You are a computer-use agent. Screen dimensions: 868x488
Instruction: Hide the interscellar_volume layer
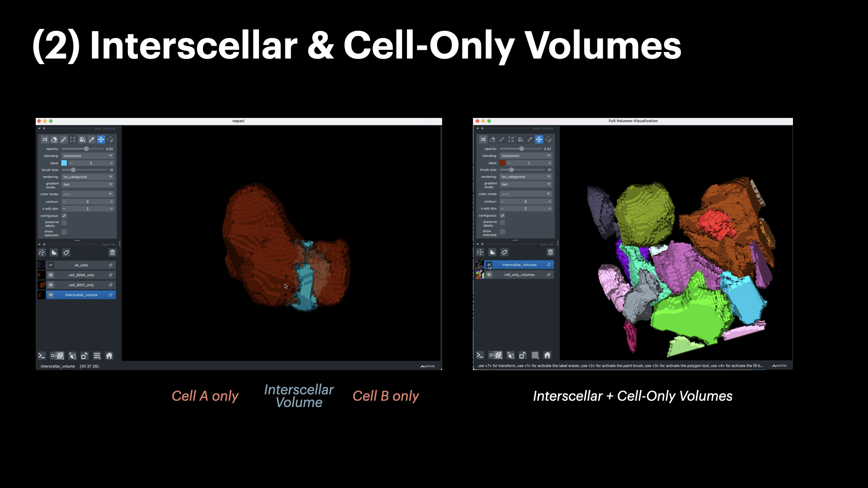[x=51, y=295]
